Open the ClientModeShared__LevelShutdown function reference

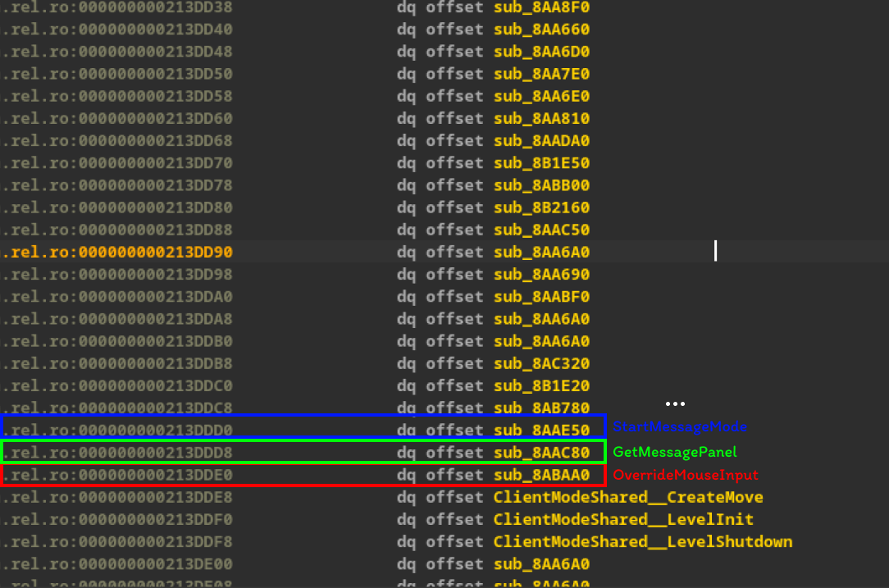coord(642,542)
